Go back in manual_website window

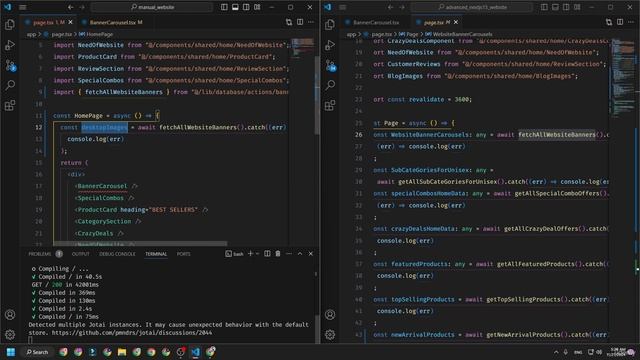coord(71,7)
